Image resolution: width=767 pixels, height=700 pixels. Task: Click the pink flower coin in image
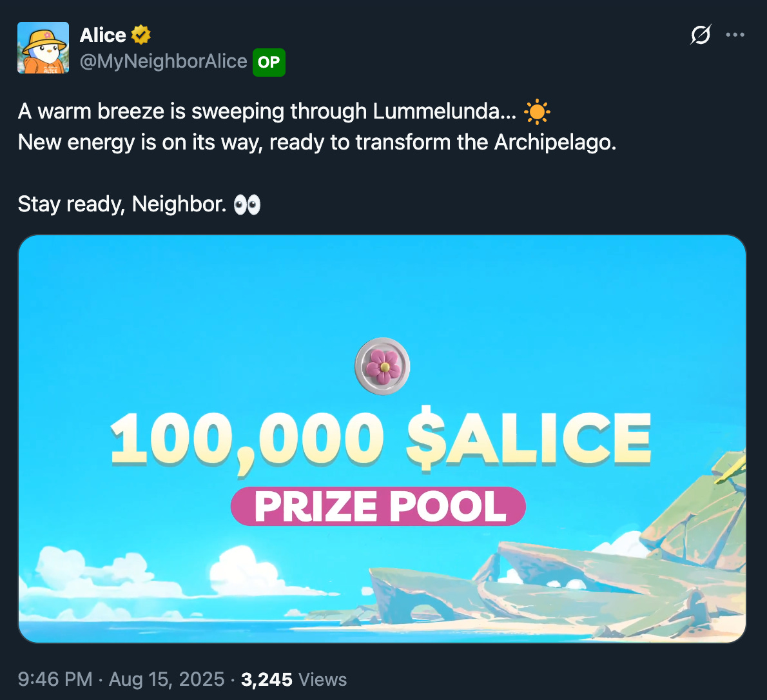pos(382,366)
